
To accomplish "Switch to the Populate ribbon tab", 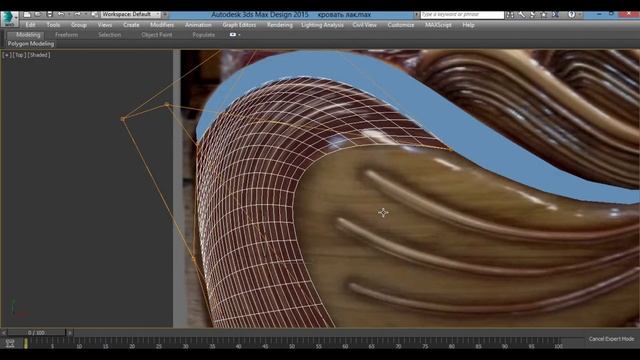I will pyautogui.click(x=204, y=35).
